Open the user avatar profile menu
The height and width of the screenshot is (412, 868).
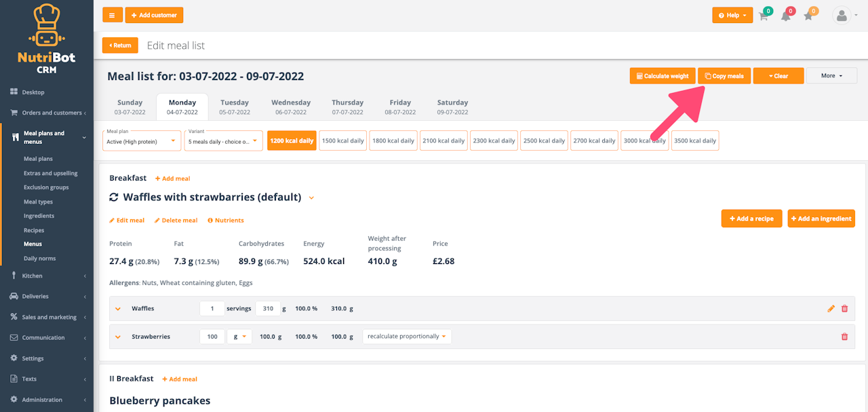tap(842, 15)
